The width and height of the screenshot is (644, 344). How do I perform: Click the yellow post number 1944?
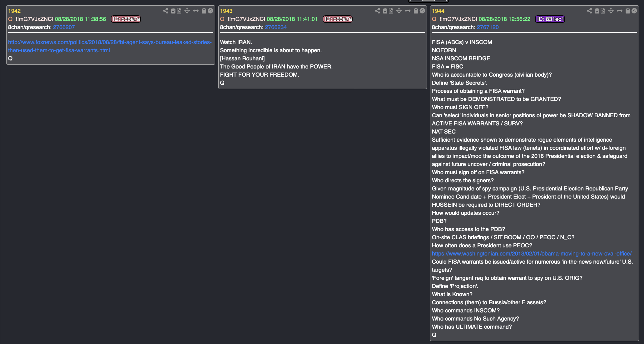pos(438,11)
